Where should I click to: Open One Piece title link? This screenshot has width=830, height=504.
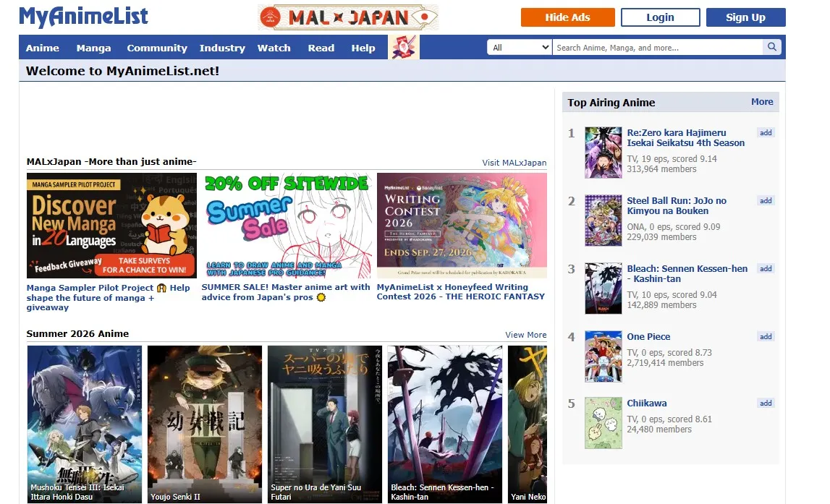(x=648, y=336)
